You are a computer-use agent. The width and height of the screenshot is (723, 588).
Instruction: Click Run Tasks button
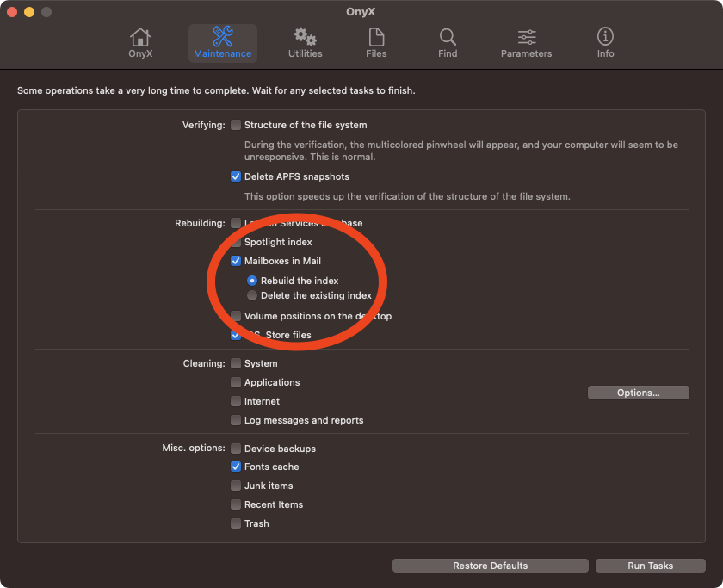[650, 566]
